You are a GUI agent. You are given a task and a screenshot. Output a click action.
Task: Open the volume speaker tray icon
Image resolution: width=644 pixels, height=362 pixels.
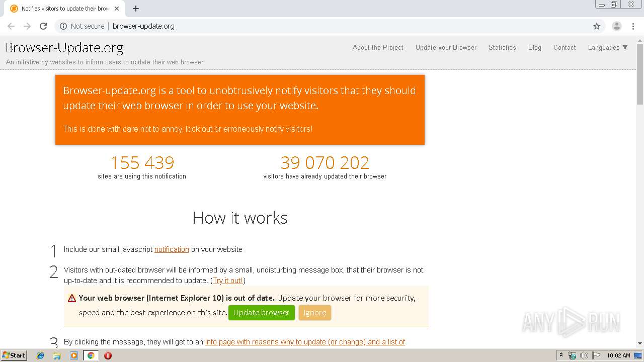click(x=584, y=355)
